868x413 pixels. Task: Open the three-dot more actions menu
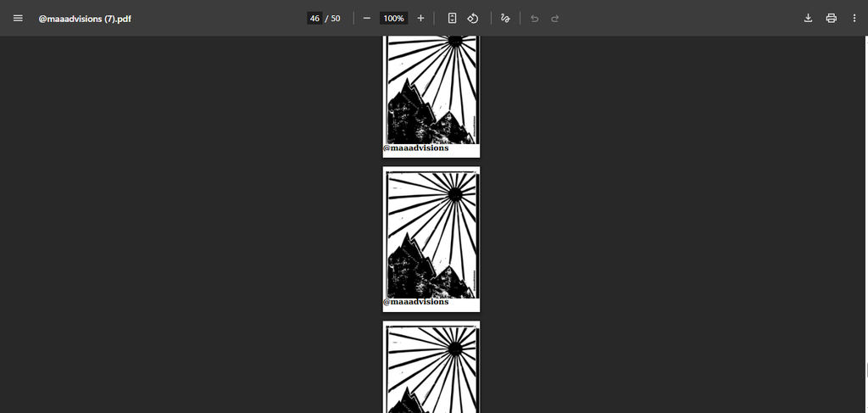point(854,19)
